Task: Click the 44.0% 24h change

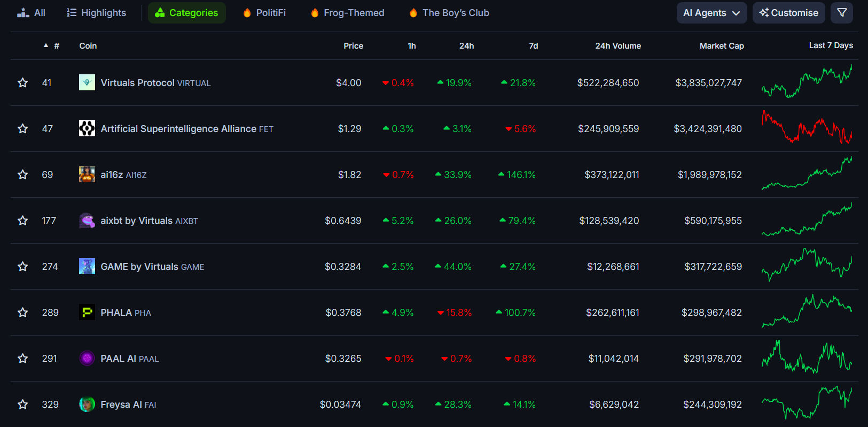Action: pos(453,267)
